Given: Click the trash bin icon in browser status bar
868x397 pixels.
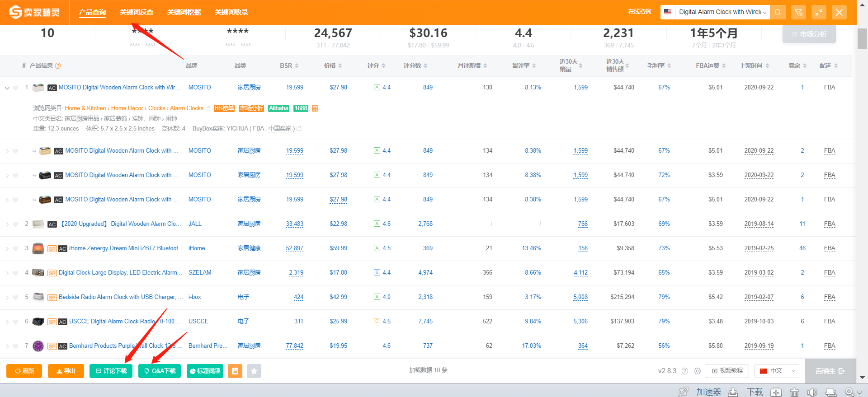Looking at the screenshot, I should 794,392.
